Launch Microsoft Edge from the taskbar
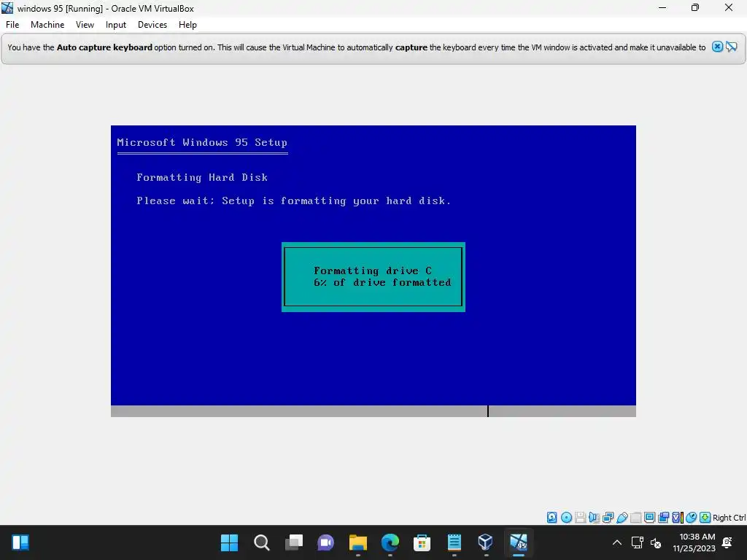The height and width of the screenshot is (560, 747). pyautogui.click(x=390, y=542)
